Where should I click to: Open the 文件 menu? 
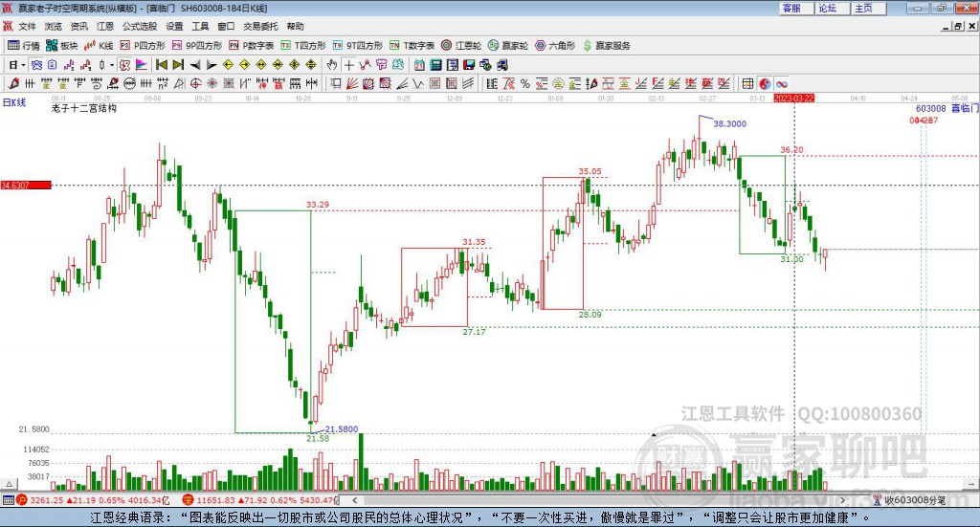28,26
